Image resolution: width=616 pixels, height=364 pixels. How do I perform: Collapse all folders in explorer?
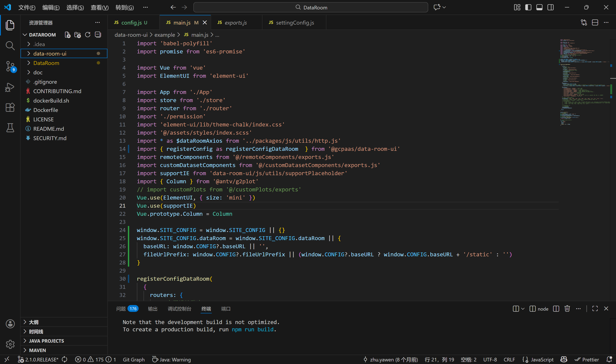point(98,35)
